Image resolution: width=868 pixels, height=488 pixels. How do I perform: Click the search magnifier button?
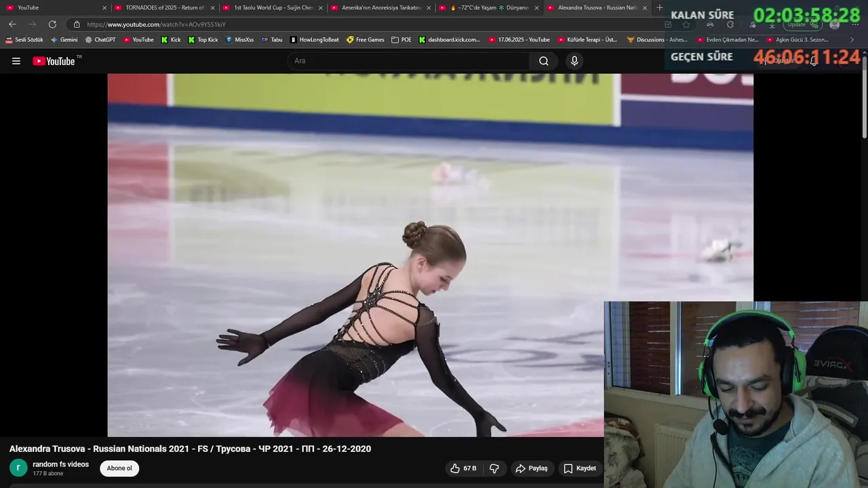544,61
